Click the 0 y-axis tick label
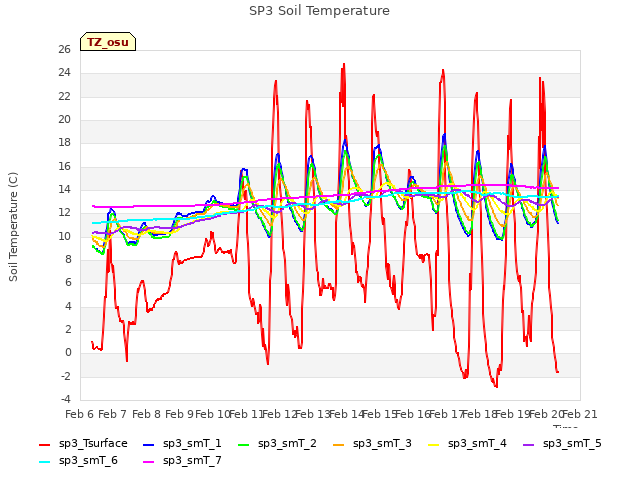 coord(68,353)
